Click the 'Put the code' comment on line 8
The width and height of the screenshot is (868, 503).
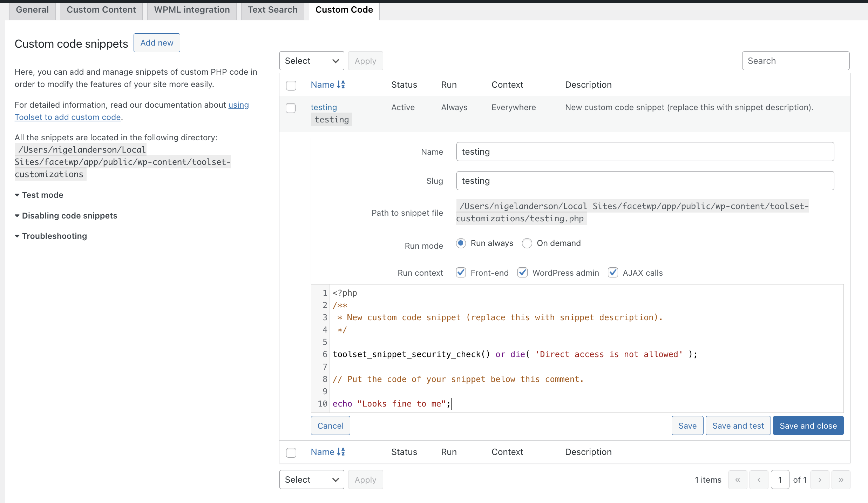(458, 379)
